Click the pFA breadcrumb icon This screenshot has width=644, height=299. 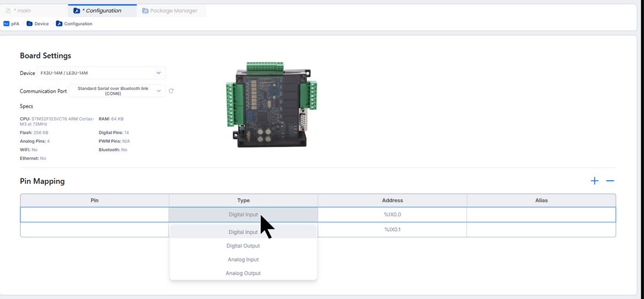point(6,24)
